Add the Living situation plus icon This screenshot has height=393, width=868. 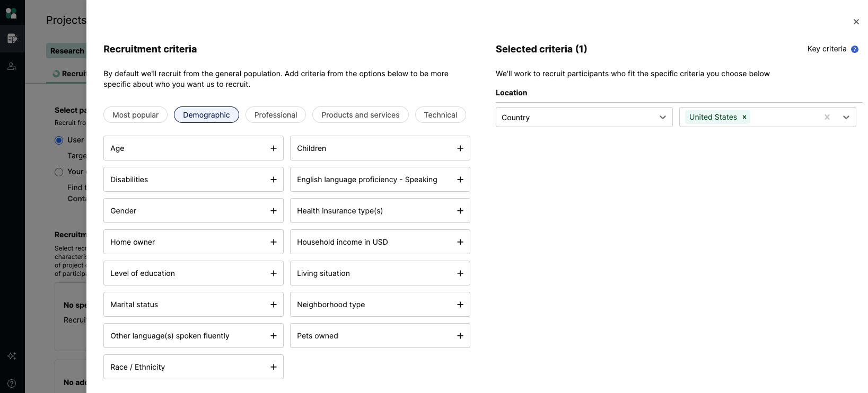click(x=460, y=273)
